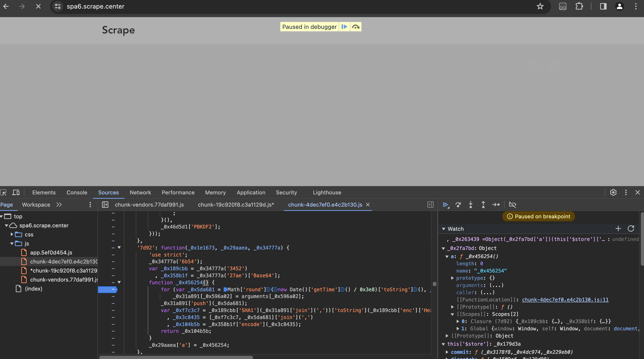Click the Step out of current function icon
The height and width of the screenshot is (359, 644).
coord(483,205)
